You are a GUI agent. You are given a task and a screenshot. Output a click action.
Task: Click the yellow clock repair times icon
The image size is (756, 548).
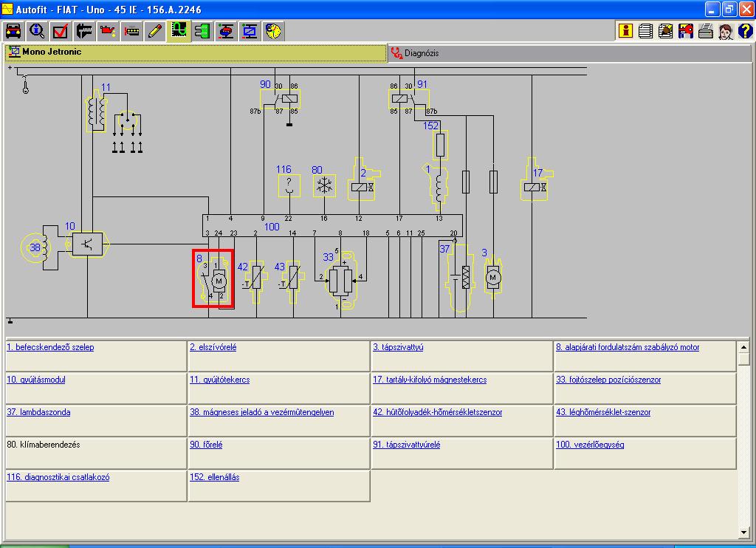pos(273,31)
